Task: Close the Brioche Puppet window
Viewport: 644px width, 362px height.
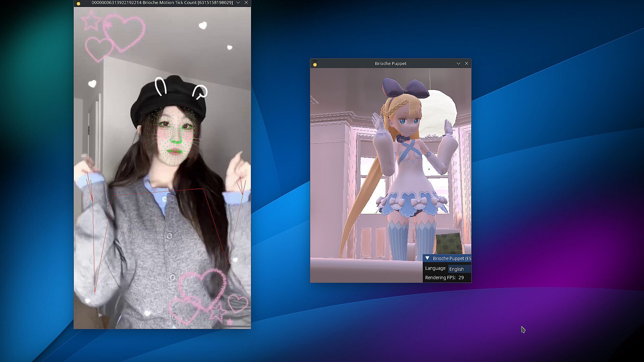Action: tap(467, 64)
